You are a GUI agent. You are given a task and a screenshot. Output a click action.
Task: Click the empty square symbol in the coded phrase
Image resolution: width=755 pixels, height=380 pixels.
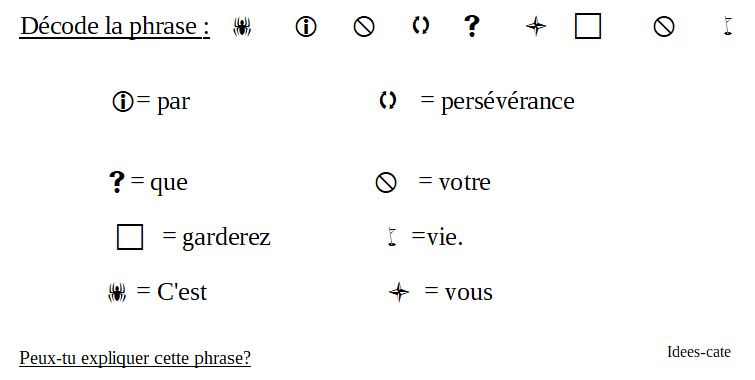tap(587, 26)
